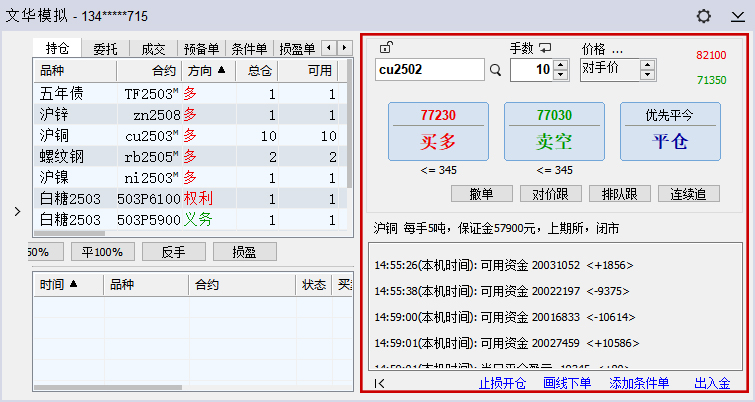Sort orders by 时间 column header
The width and height of the screenshot is (755, 402).
tap(68, 285)
